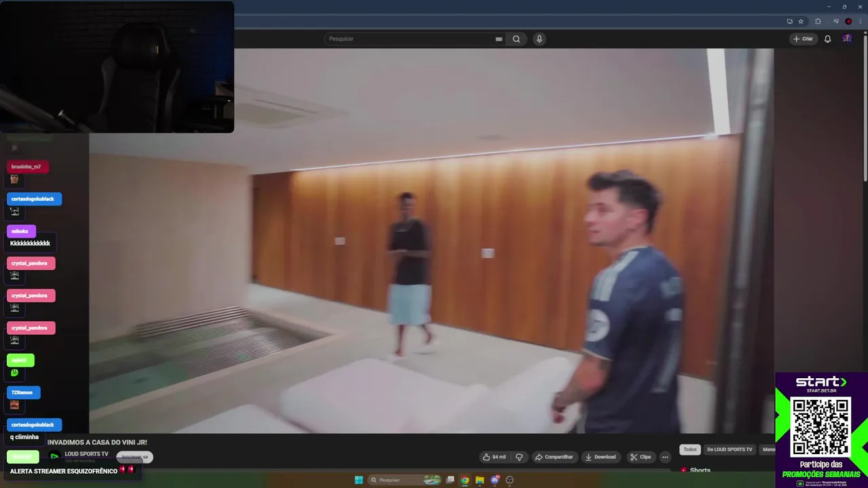
Task: Open the on-screen keyboard in search box
Action: (498, 39)
